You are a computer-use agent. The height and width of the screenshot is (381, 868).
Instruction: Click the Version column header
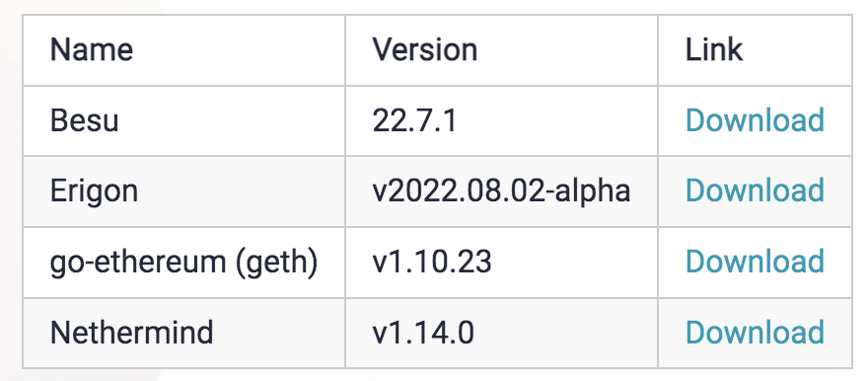coord(424,49)
